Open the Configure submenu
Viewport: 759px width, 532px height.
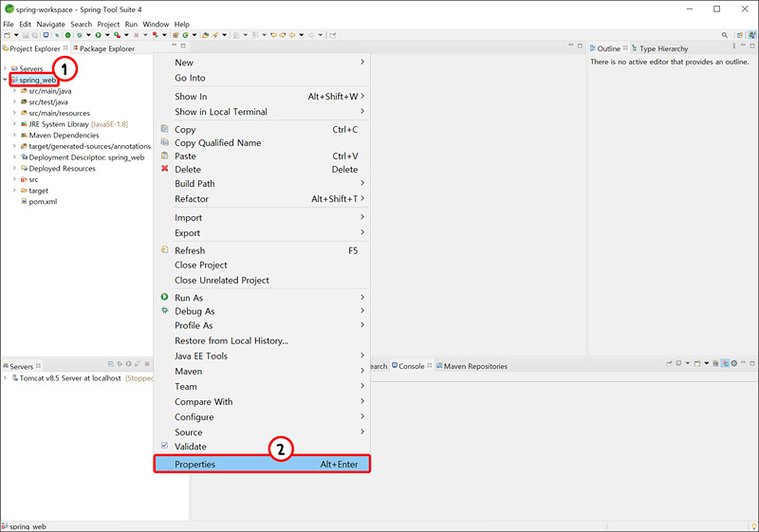pos(262,417)
